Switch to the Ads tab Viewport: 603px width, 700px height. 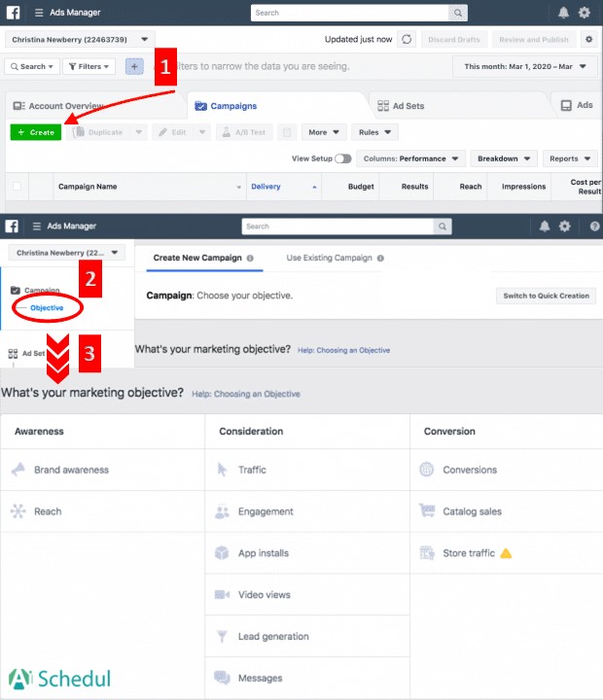pos(577,105)
